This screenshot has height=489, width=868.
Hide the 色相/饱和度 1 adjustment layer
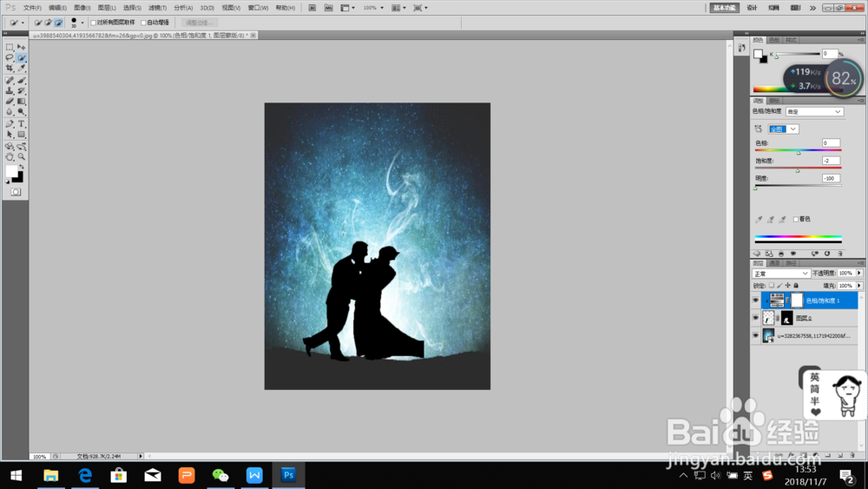(x=756, y=301)
